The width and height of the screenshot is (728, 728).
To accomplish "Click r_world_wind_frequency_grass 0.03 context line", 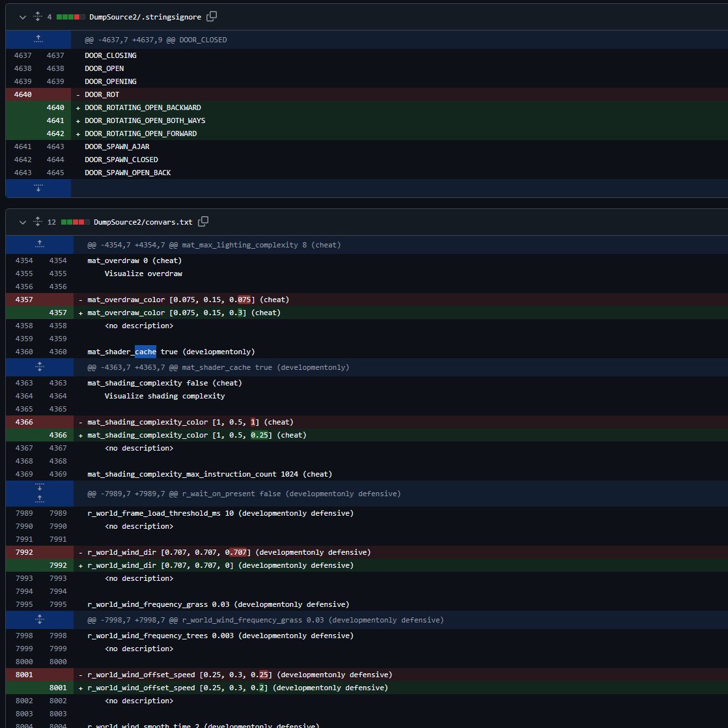I will pyautogui.click(x=218, y=604).
